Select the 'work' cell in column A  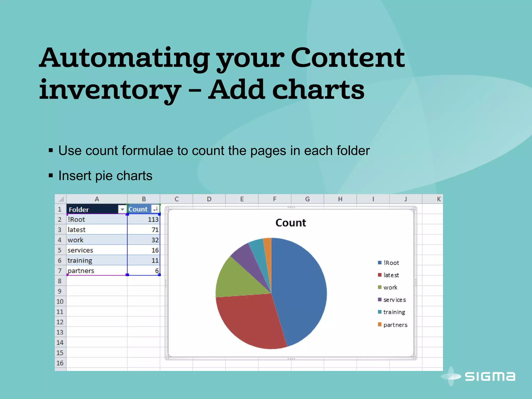click(97, 240)
